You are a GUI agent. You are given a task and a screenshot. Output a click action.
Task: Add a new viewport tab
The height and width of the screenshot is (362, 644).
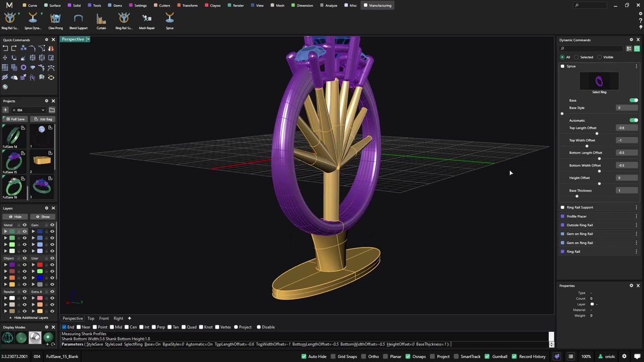point(129,318)
